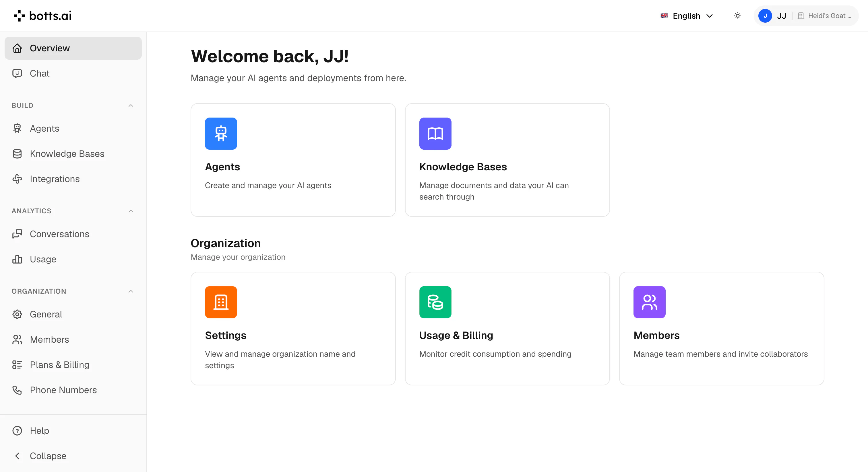Screen dimensions: 868x472
Task: Collapse the ANALYTICS section chevron
Action: (x=131, y=211)
